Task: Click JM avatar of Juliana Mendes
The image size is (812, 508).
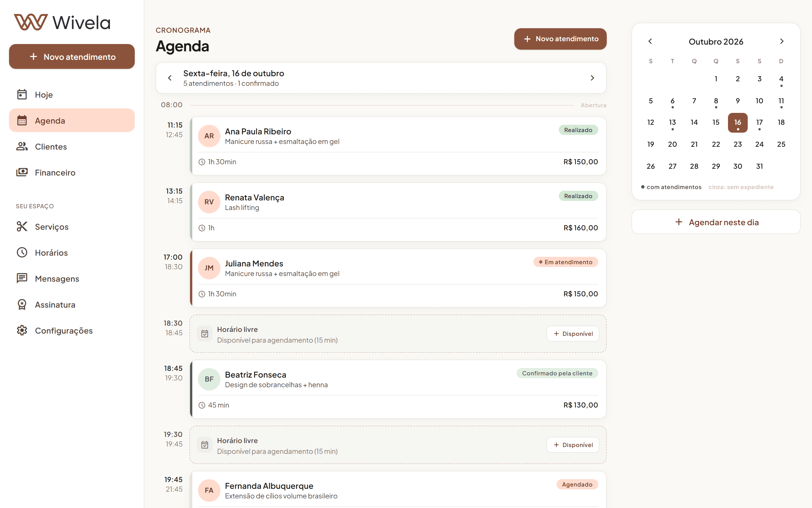Action: [x=209, y=268]
